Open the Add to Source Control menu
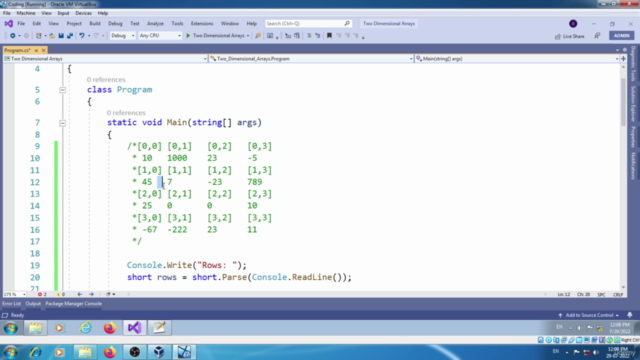640x360 pixels. [x=589, y=315]
